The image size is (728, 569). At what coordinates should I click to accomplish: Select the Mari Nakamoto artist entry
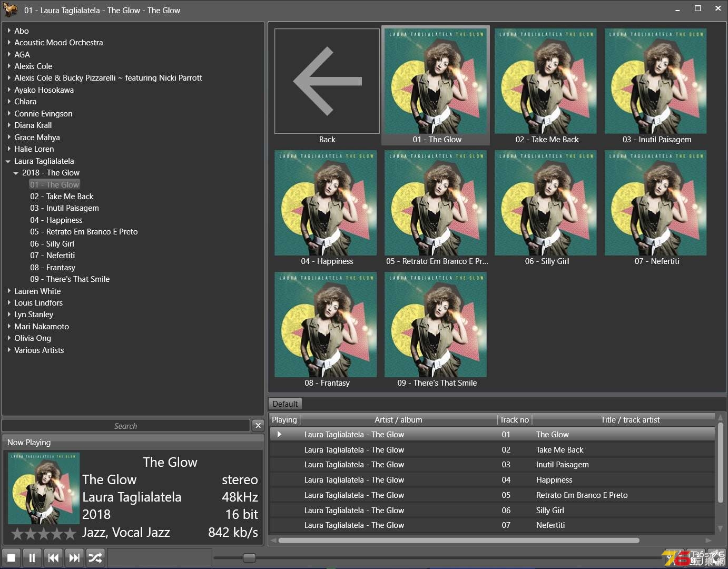pyautogui.click(x=42, y=326)
